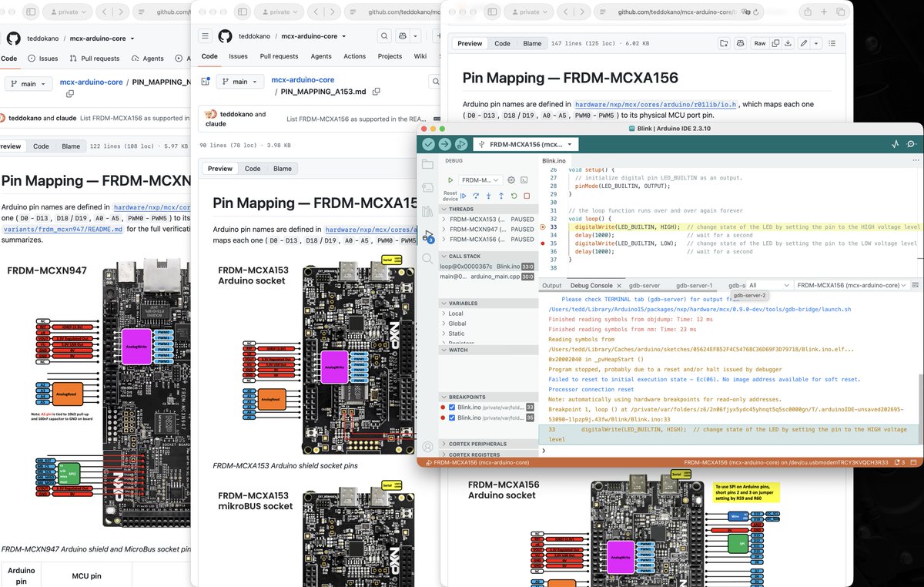This screenshot has width=924, height=587.
Task: Click Step Out debug control
Action: (x=501, y=196)
